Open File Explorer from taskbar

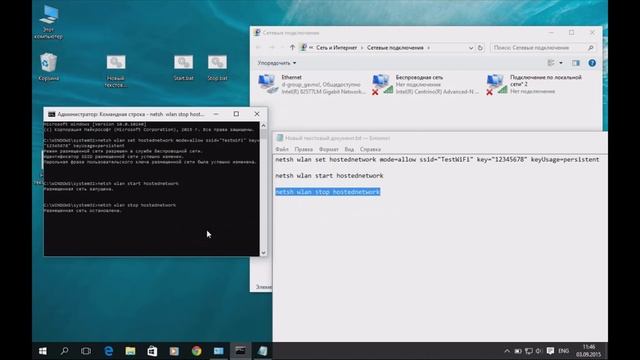pos(130,351)
